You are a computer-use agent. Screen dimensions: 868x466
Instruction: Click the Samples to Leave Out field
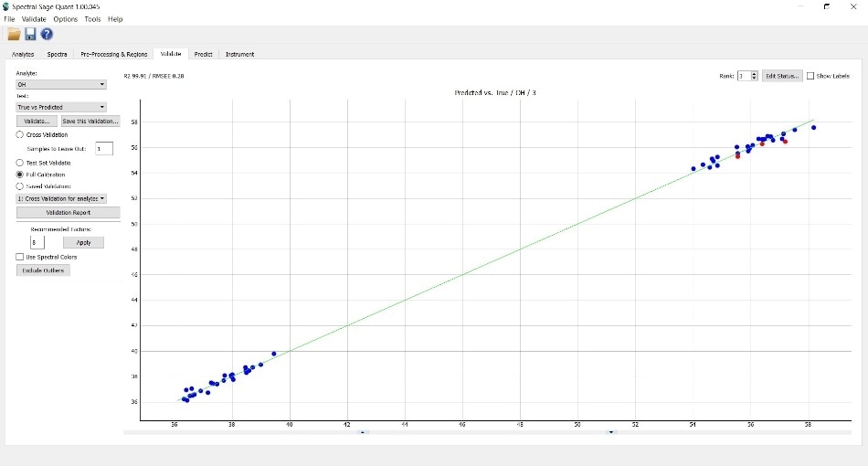click(x=104, y=148)
